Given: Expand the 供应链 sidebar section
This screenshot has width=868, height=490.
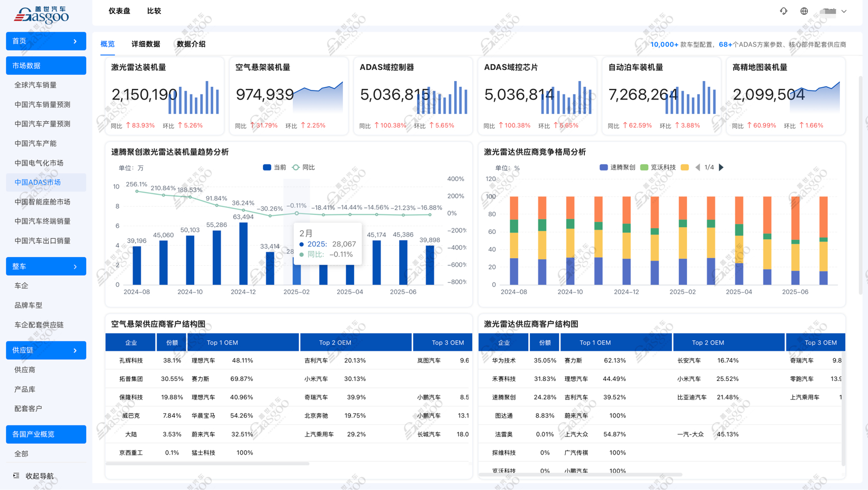Looking at the screenshot, I should [x=46, y=350].
